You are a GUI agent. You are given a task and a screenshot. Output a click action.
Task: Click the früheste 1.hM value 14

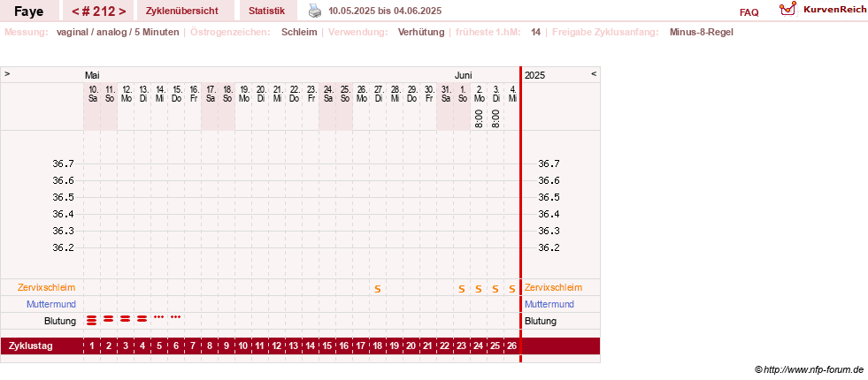536,32
